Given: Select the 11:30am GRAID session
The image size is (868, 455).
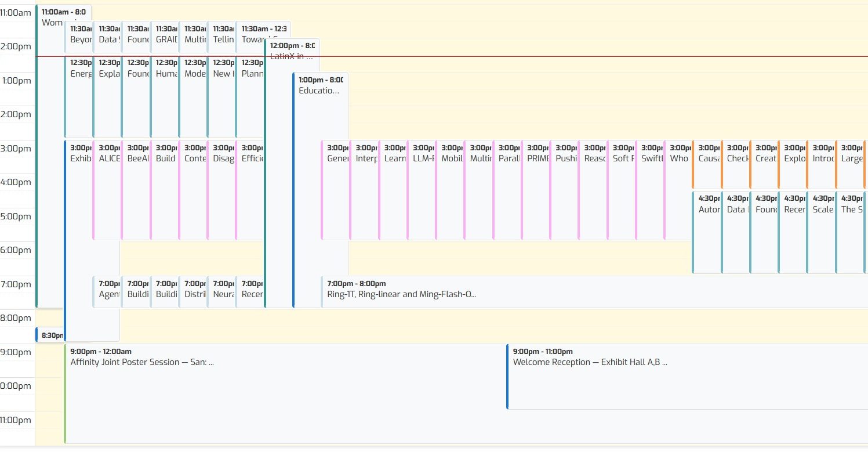Looking at the screenshot, I should click(x=165, y=39).
